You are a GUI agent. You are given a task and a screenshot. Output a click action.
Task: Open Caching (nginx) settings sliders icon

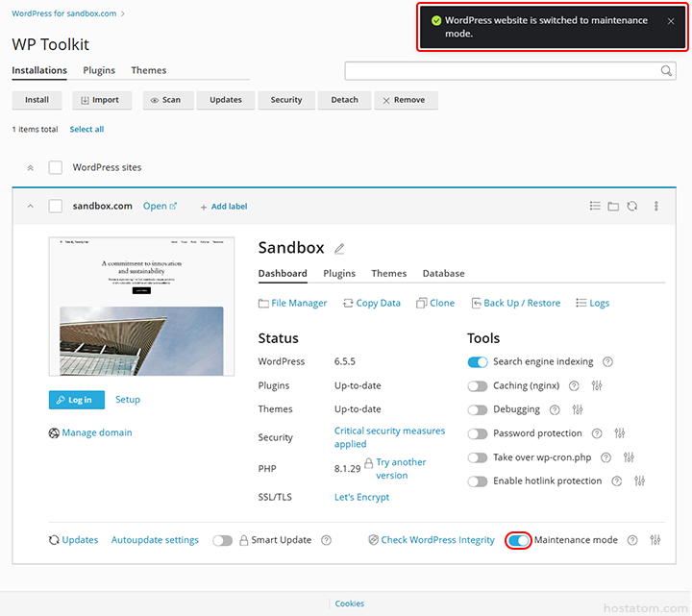[597, 386]
